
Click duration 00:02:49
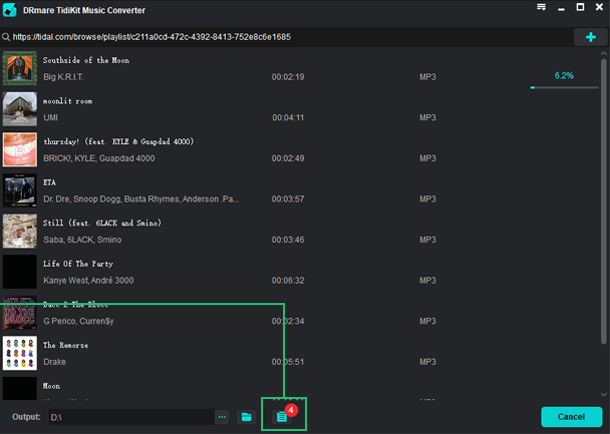pyautogui.click(x=288, y=158)
